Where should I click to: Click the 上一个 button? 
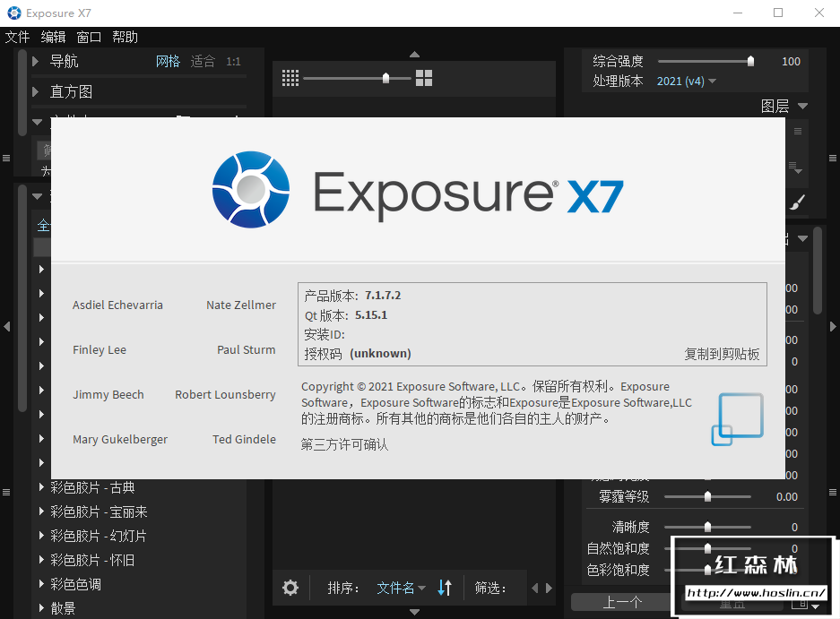[621, 602]
